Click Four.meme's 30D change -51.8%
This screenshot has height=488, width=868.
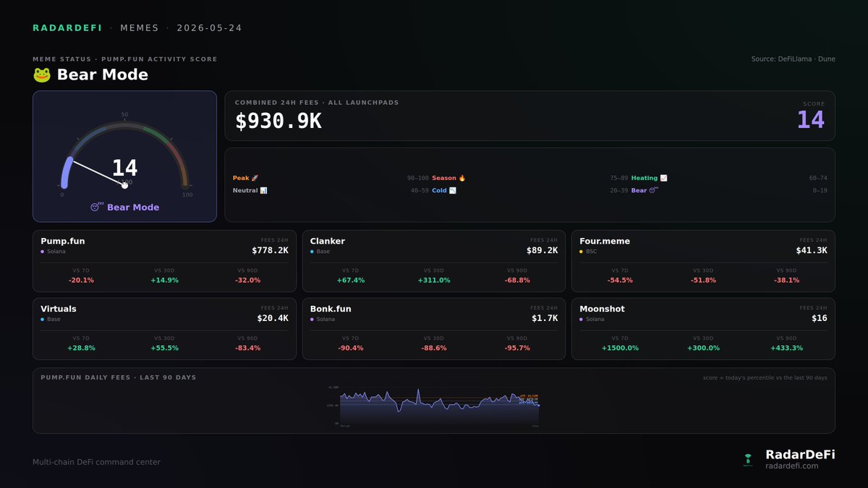(x=703, y=281)
